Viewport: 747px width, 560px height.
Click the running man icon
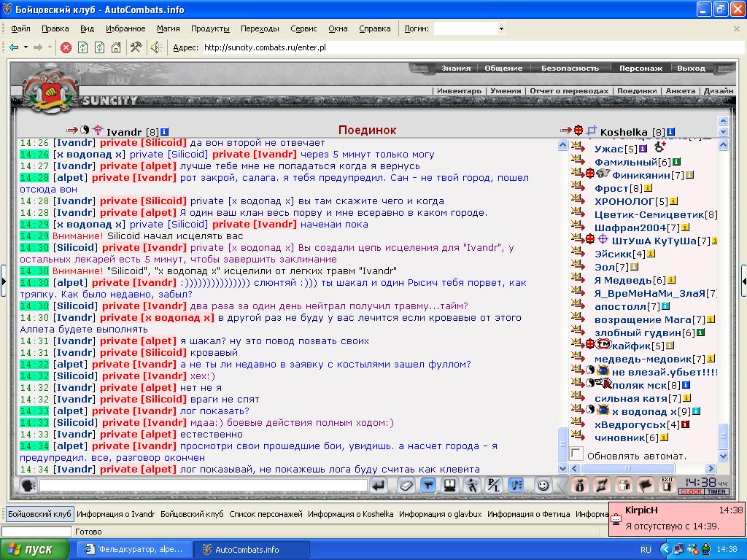point(472,485)
